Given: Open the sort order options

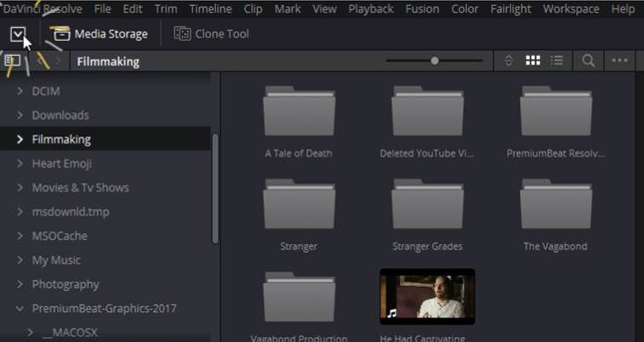Looking at the screenshot, I should click(509, 60).
